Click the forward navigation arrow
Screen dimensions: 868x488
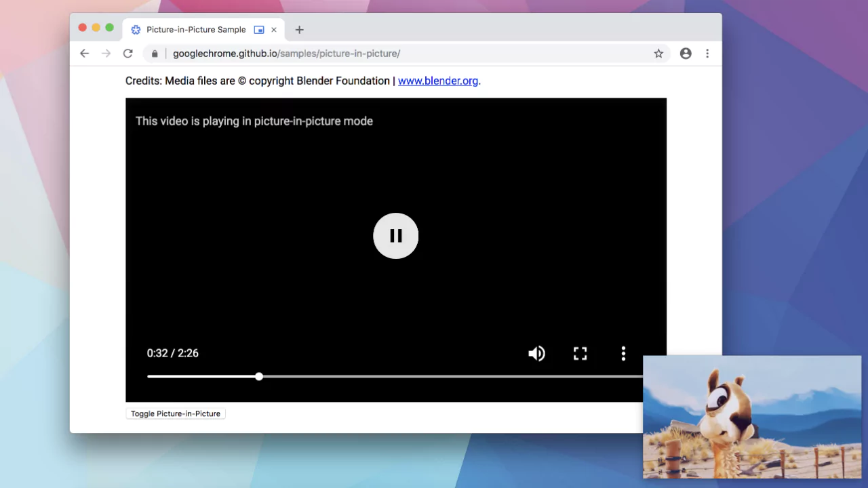(x=106, y=54)
